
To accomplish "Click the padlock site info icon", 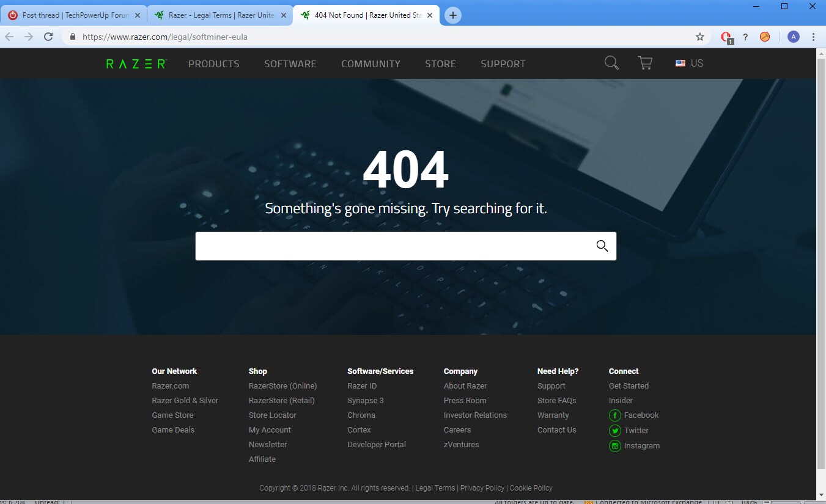I will point(73,37).
